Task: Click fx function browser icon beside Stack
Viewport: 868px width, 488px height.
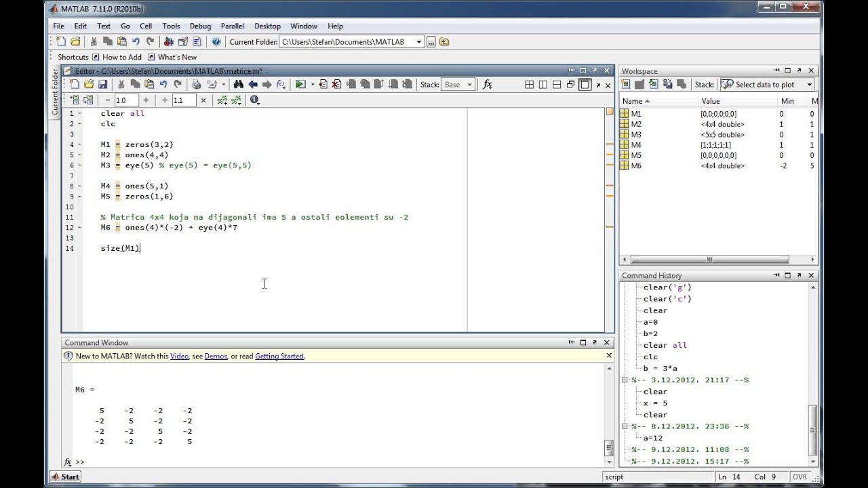Action: 488,85
